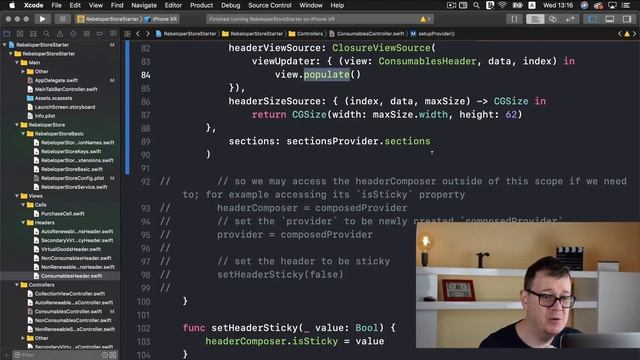Open the Debug menu
Image resolution: width=640 pixels, height=360 pixels.
coord(231,5)
